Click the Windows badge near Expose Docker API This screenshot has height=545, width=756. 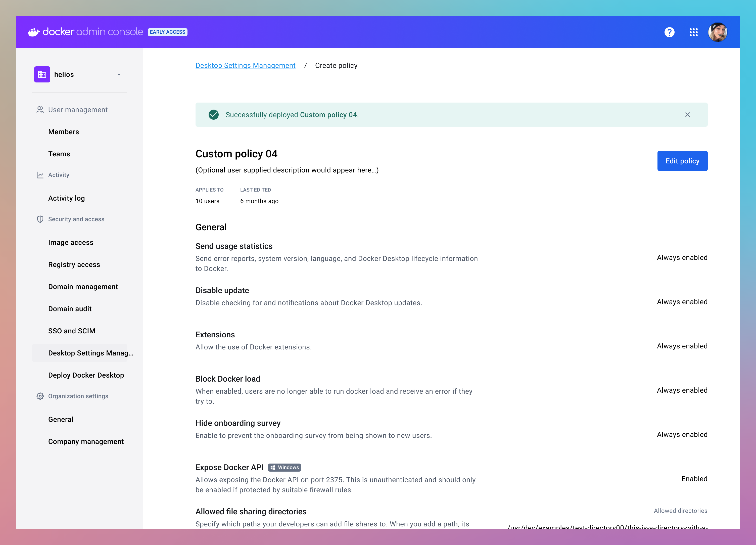pyautogui.click(x=284, y=468)
